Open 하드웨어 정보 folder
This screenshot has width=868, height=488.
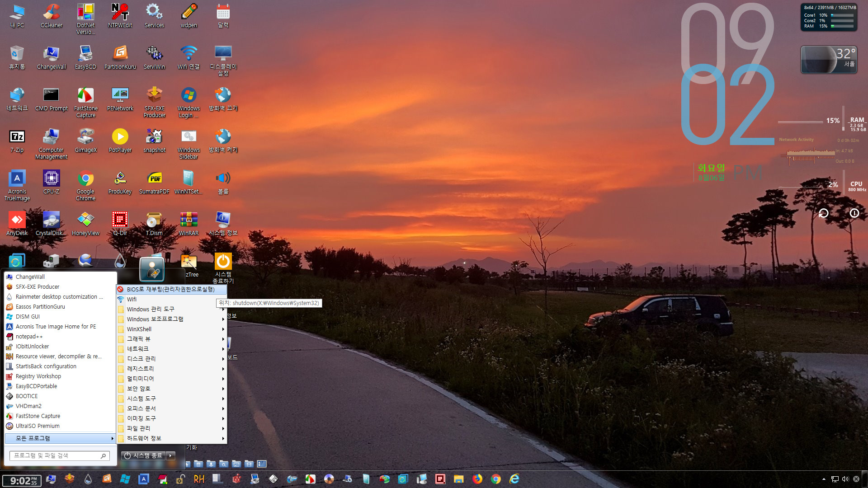[172, 438]
